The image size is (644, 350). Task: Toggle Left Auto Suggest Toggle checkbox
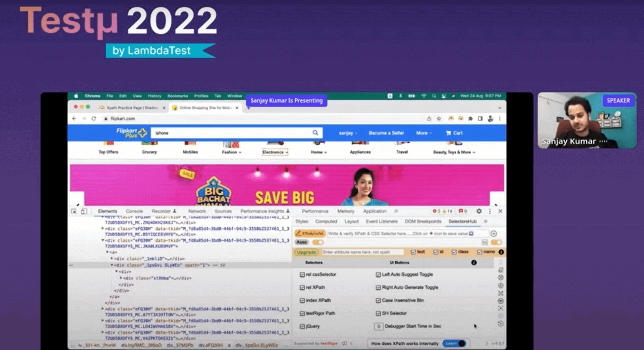coord(378,275)
